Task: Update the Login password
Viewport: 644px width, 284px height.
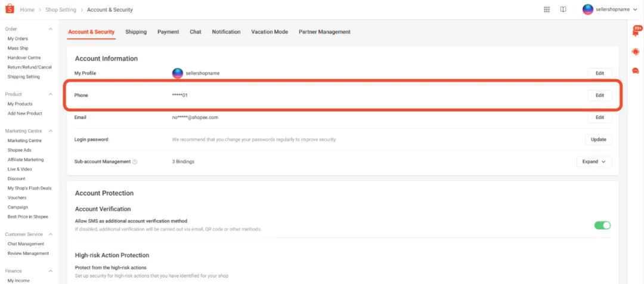Action: pos(598,140)
